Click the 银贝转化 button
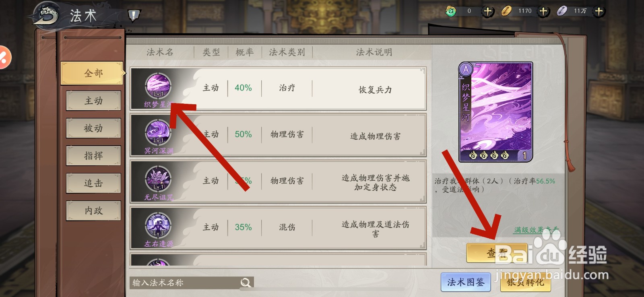Viewport: 644px width, 297px height. pyautogui.click(x=525, y=282)
